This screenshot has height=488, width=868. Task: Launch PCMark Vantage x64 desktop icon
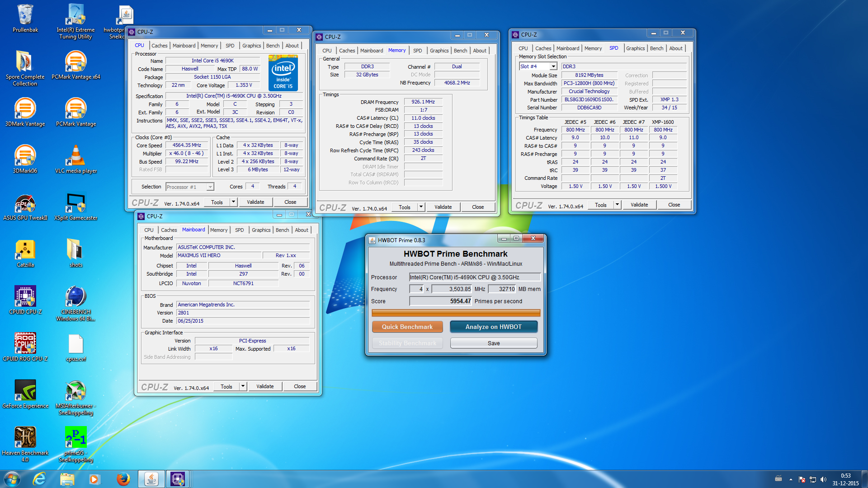[x=75, y=65]
